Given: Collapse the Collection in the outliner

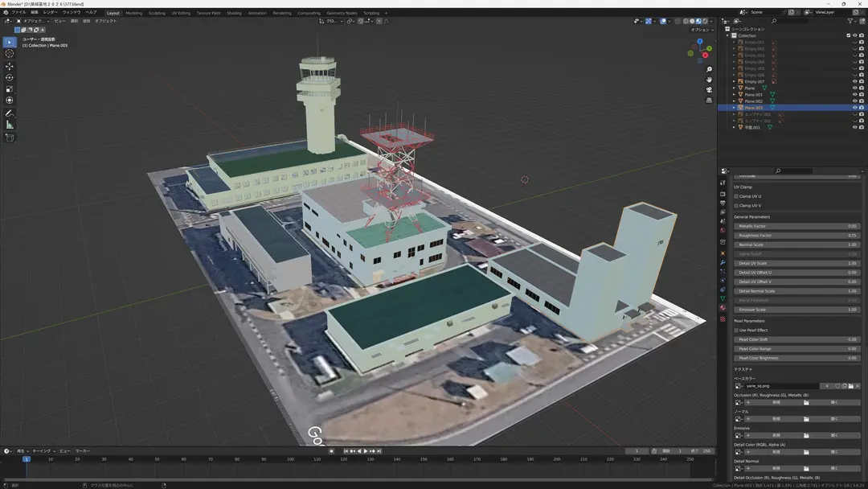Looking at the screenshot, I should (x=728, y=35).
